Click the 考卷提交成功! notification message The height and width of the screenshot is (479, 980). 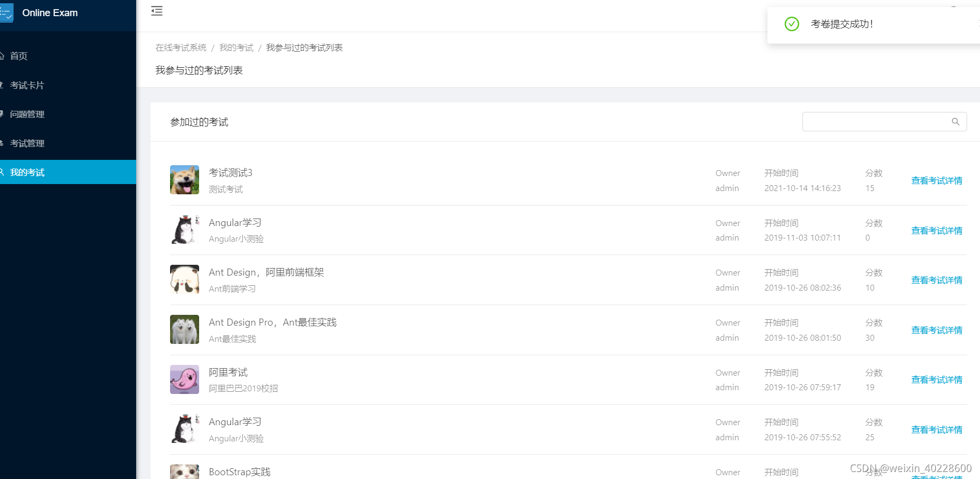point(842,24)
